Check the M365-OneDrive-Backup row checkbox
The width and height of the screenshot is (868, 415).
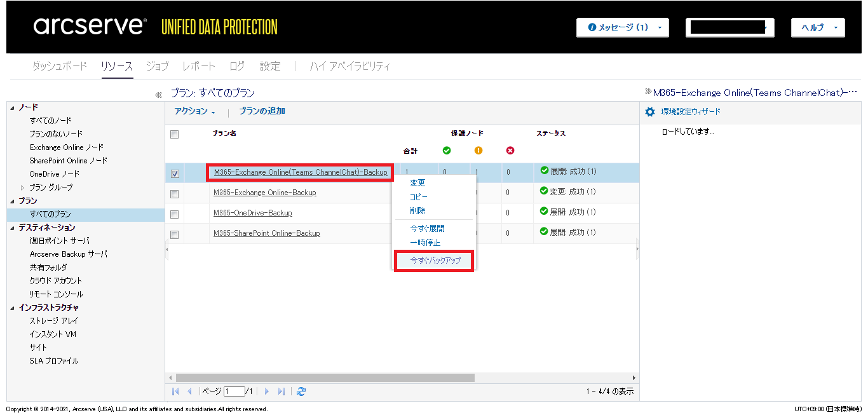(x=175, y=214)
